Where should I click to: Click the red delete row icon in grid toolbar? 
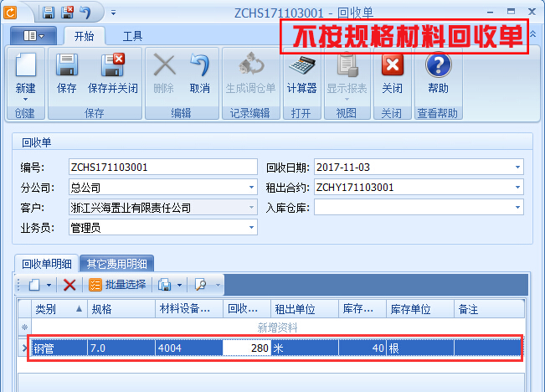tap(69, 285)
